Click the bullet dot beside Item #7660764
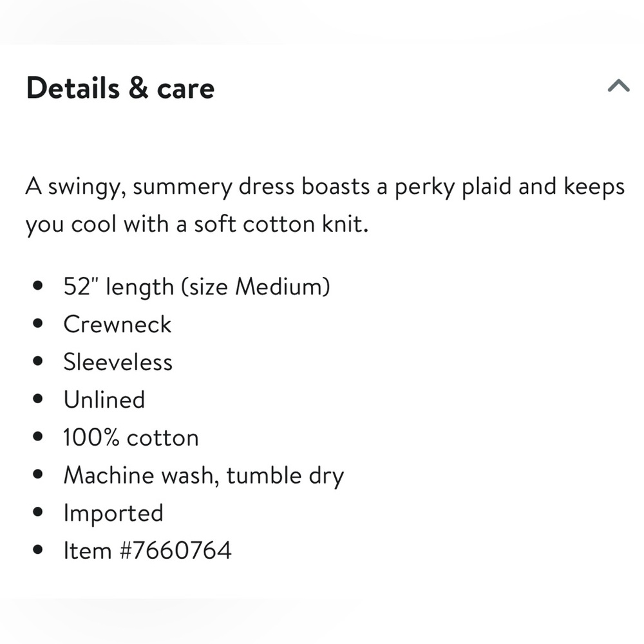 (38, 549)
